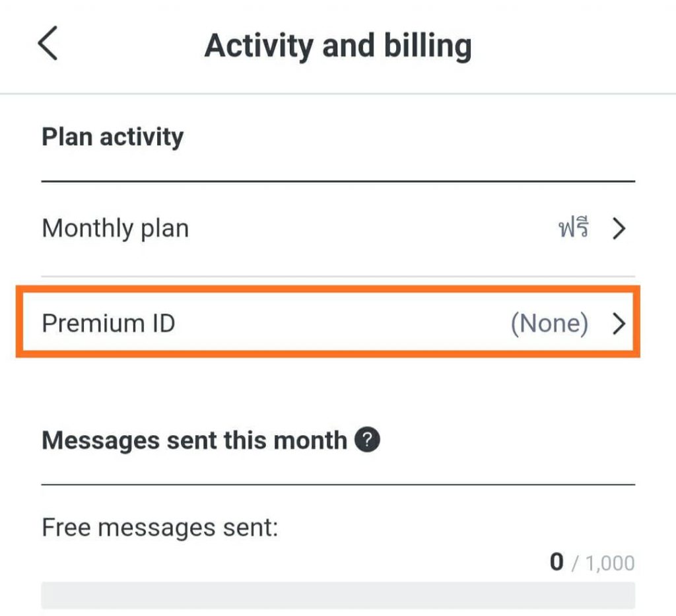The image size is (676, 616).
Task: Click the Messages sent this month heading
Action: tap(195, 440)
